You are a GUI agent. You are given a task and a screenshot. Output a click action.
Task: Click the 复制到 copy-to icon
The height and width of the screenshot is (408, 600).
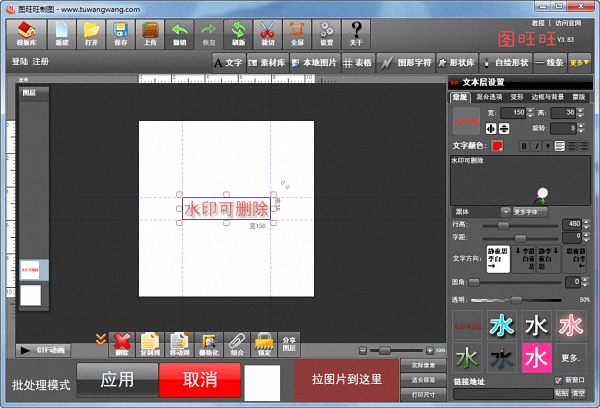tap(150, 343)
